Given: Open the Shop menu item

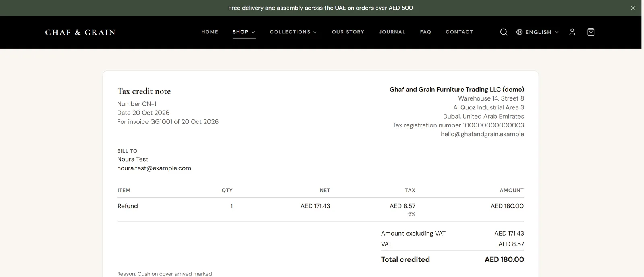Looking at the screenshot, I should coord(240,32).
